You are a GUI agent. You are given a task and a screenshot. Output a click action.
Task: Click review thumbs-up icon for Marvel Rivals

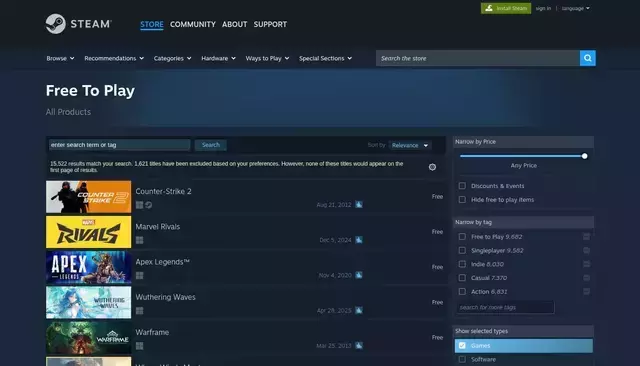359,240
